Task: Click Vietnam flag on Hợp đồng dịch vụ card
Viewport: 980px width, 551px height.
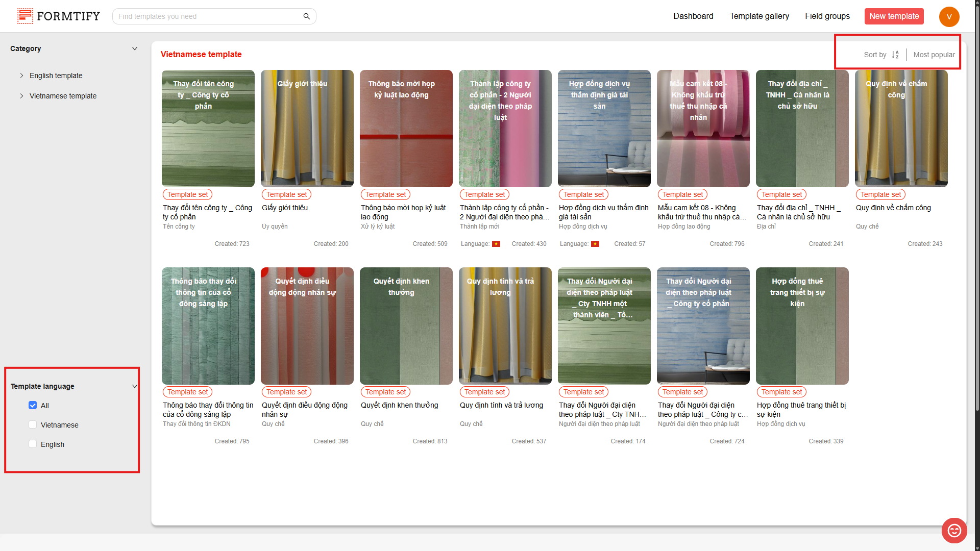Action: coord(595,244)
